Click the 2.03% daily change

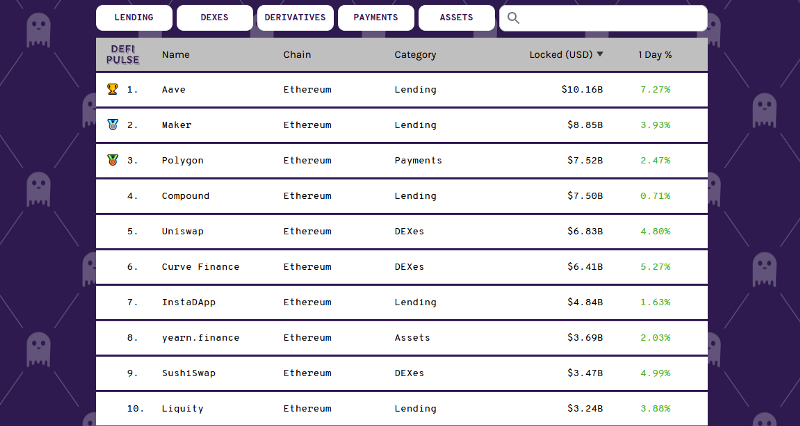[x=655, y=337]
